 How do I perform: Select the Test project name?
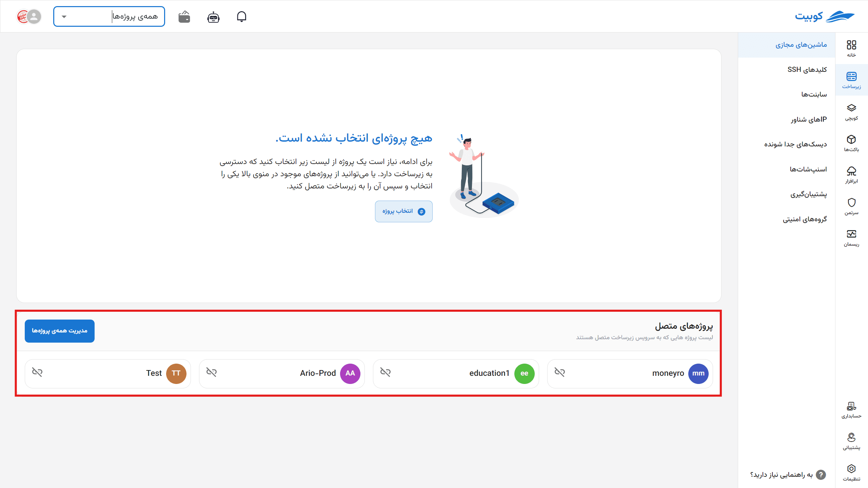pos(154,373)
